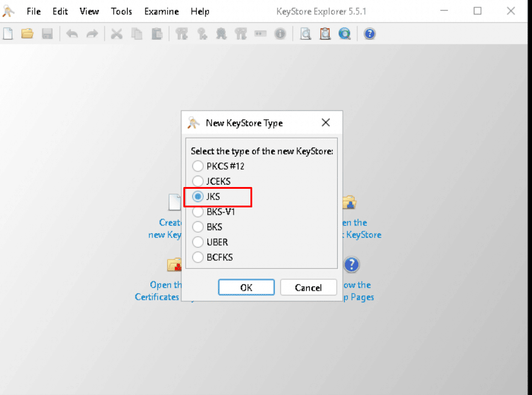Select the PKCS #12 keystore type
This screenshot has height=395, width=532.
click(197, 166)
